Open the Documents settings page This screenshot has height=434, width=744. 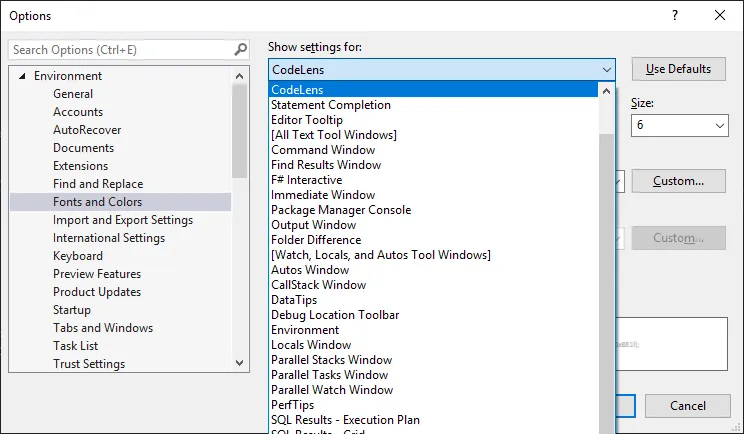(84, 148)
